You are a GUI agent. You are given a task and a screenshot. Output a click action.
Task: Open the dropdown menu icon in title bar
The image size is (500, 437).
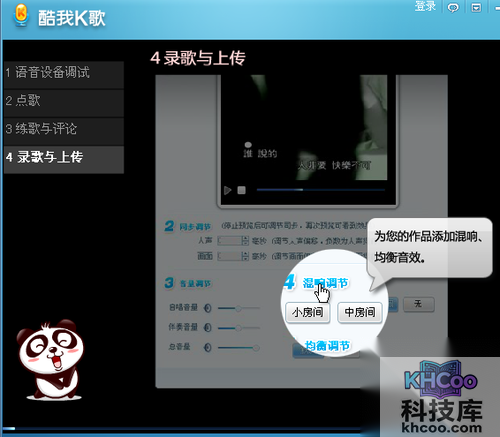pos(476,7)
